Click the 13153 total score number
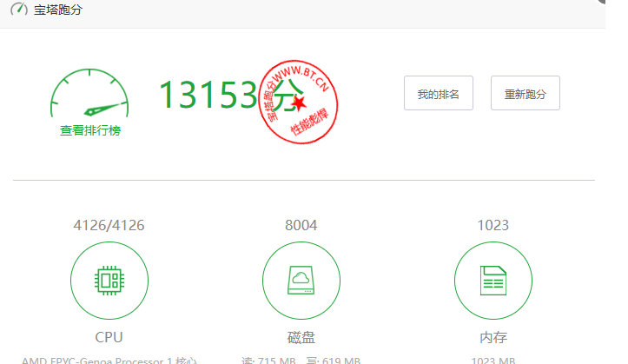Screen dimensions: 628x364 click(208, 94)
